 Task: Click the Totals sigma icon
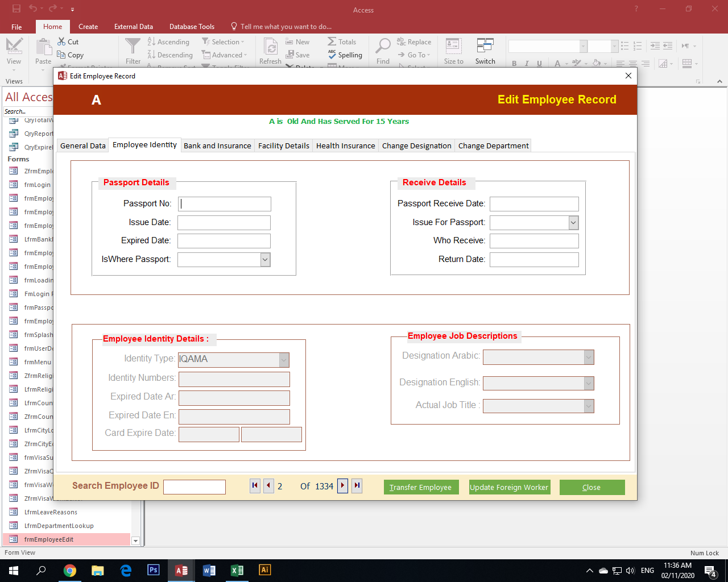(332, 41)
